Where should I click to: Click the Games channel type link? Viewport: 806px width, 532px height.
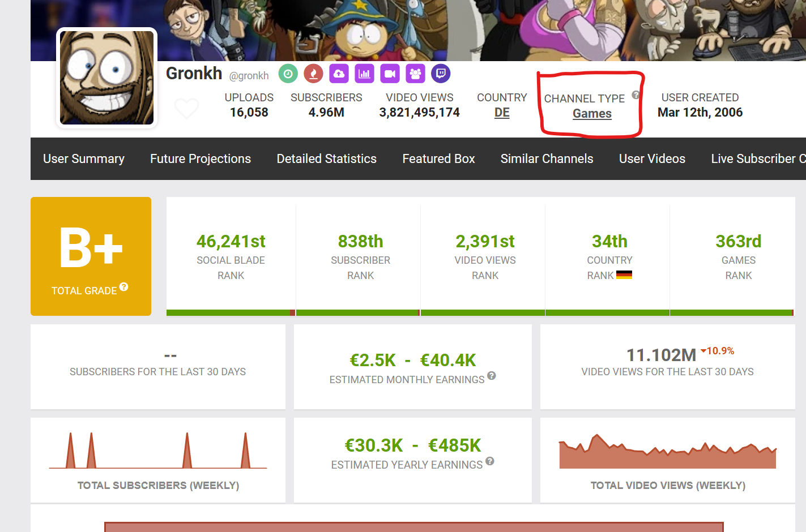click(x=592, y=114)
